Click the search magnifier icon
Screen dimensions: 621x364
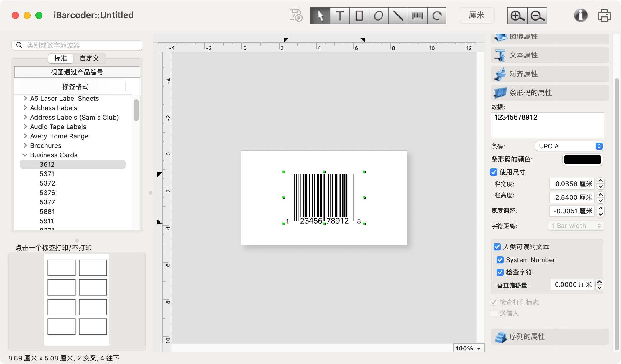click(19, 45)
